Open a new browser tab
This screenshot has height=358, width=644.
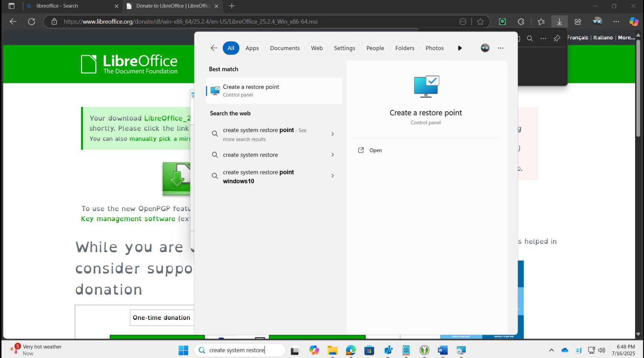click(232, 6)
